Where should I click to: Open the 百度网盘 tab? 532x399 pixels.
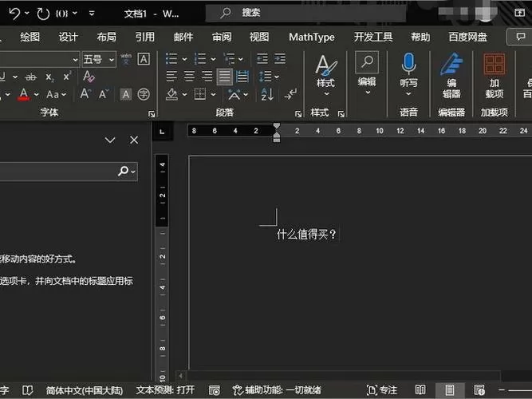point(467,37)
